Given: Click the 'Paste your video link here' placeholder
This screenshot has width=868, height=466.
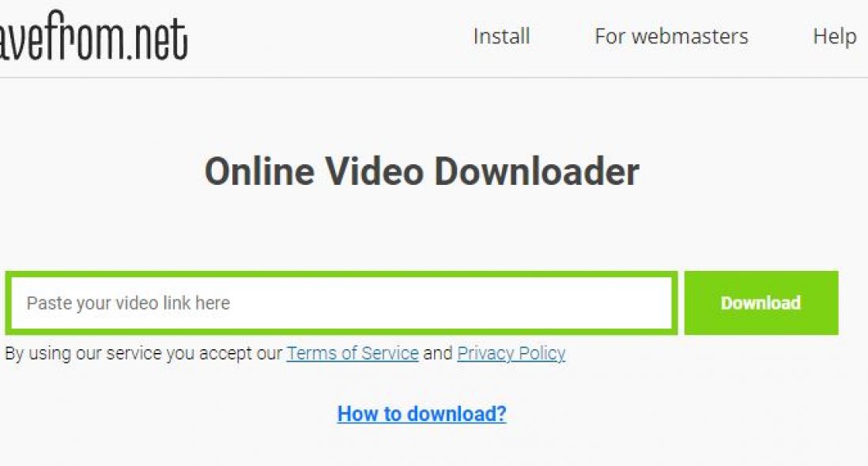Looking at the screenshot, I should [x=128, y=303].
